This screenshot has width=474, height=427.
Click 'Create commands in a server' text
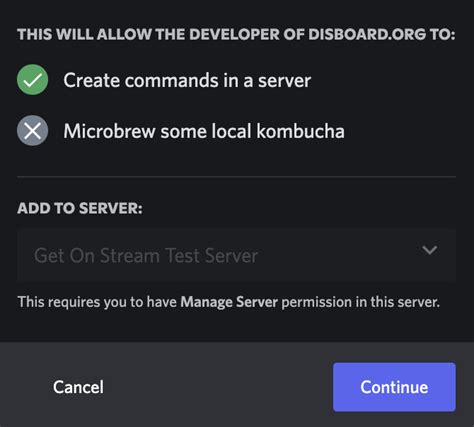click(187, 80)
